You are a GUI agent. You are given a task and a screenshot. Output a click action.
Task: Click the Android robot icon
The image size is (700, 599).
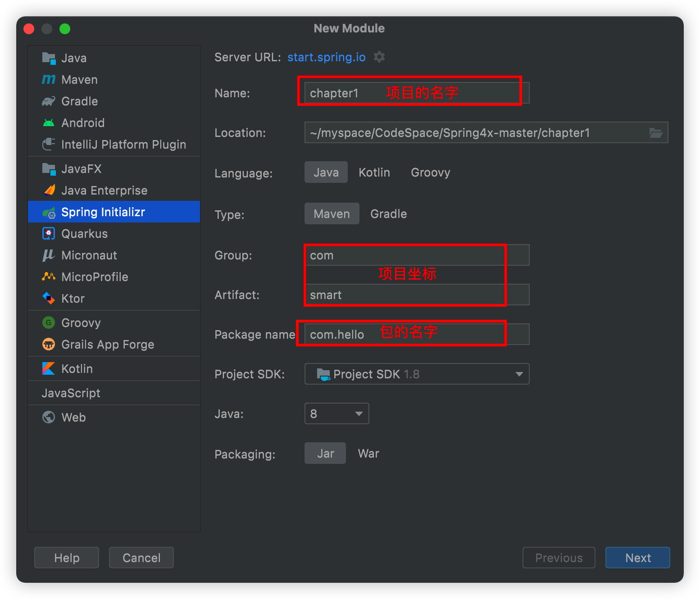coord(49,123)
